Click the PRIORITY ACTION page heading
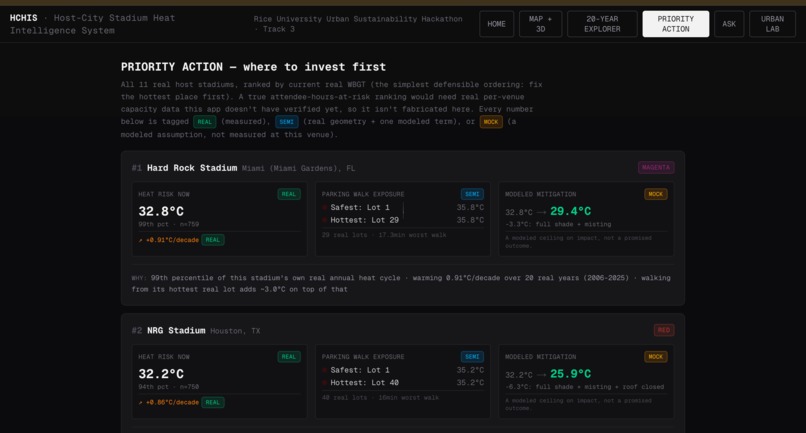 (x=253, y=67)
